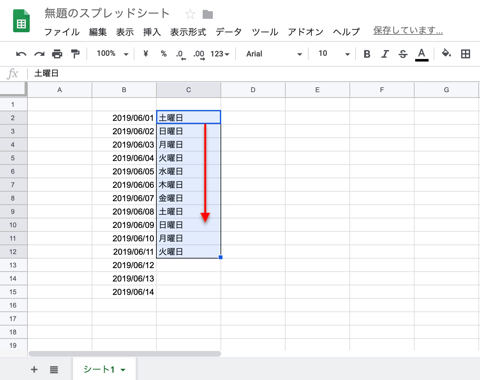The height and width of the screenshot is (380, 480).
Task: Open the move-to-folder icon
Action: tap(208, 14)
